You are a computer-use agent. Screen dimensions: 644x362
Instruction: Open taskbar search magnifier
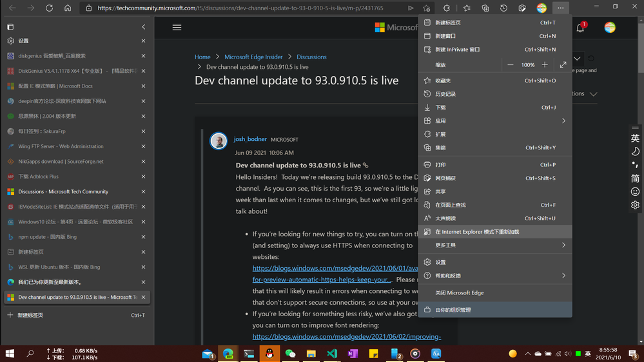pos(30,354)
